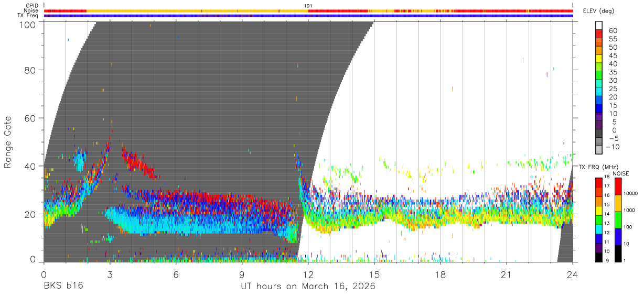Click range gate tick label 100
The image size is (644, 297).
click(28, 25)
